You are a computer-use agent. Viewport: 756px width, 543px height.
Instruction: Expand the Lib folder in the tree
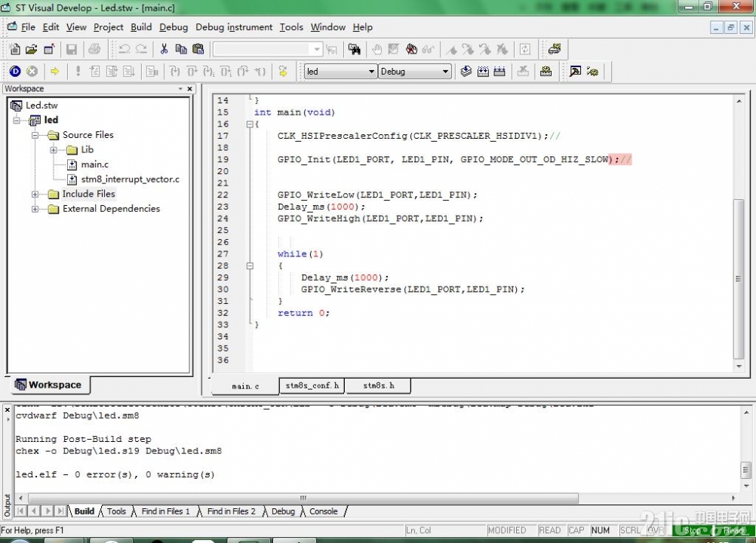(x=54, y=150)
